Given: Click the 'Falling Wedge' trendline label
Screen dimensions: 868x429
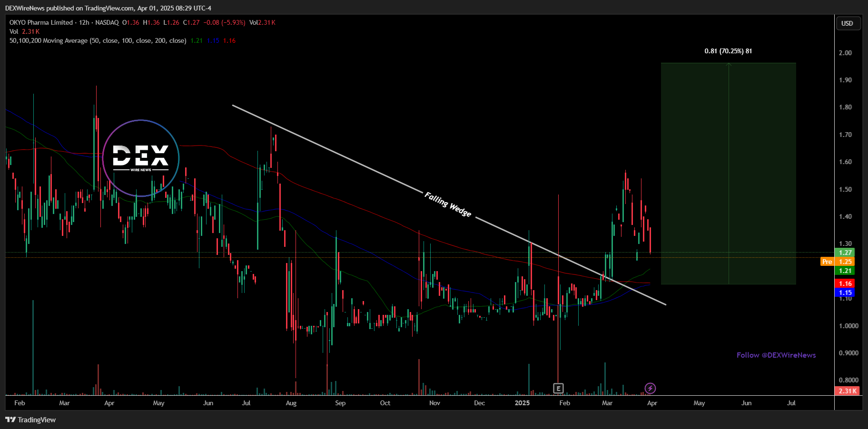Looking at the screenshot, I should (x=448, y=205).
